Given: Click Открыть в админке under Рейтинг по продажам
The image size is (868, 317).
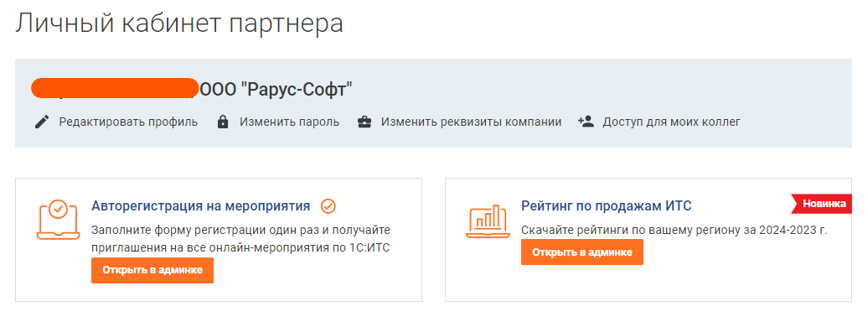Looking at the screenshot, I should point(582,252).
